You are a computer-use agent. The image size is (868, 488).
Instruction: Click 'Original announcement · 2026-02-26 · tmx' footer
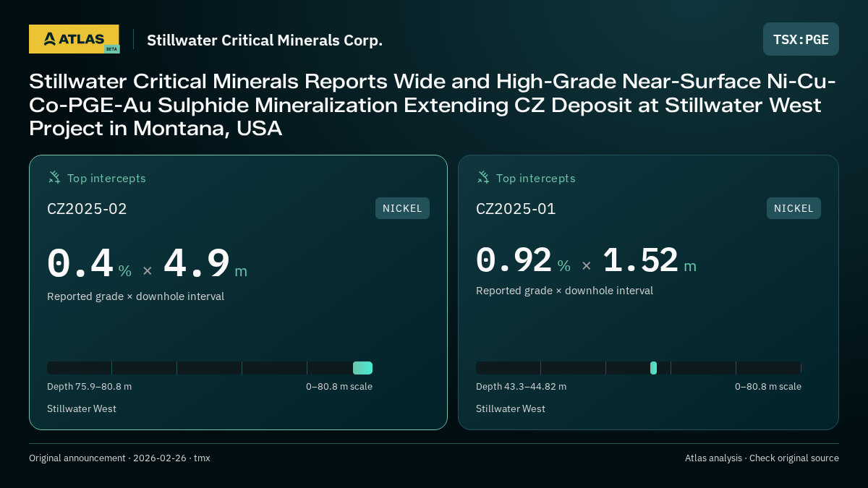pos(119,458)
